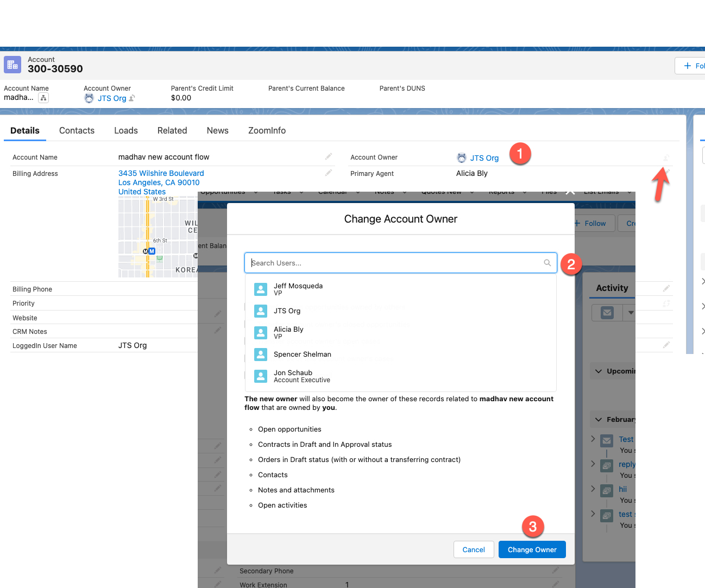Open the JTS Org link in the header
Image resolution: width=705 pixels, height=588 pixels.
click(112, 98)
